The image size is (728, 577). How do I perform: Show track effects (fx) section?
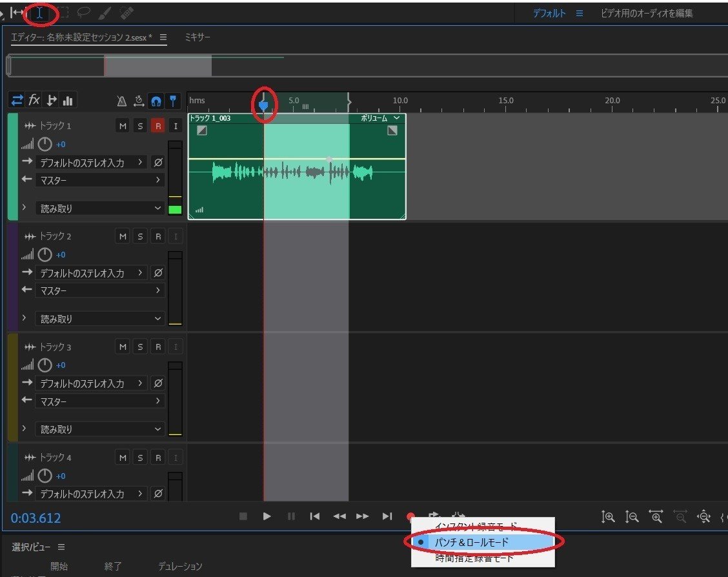click(x=34, y=100)
